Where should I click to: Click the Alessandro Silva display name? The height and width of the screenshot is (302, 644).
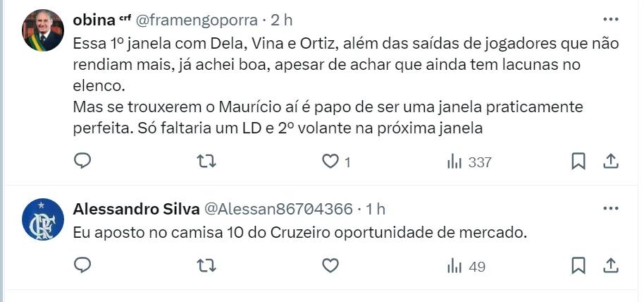coord(136,209)
